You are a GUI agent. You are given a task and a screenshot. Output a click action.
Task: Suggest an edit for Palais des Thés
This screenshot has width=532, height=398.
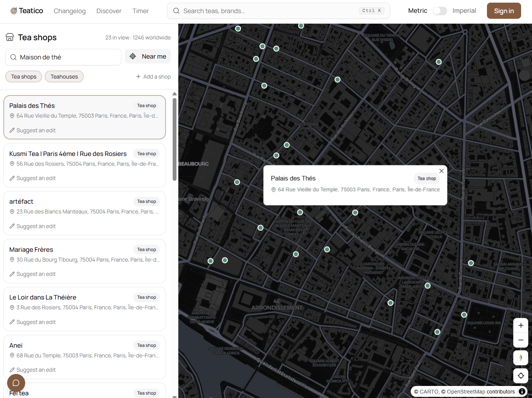click(33, 130)
